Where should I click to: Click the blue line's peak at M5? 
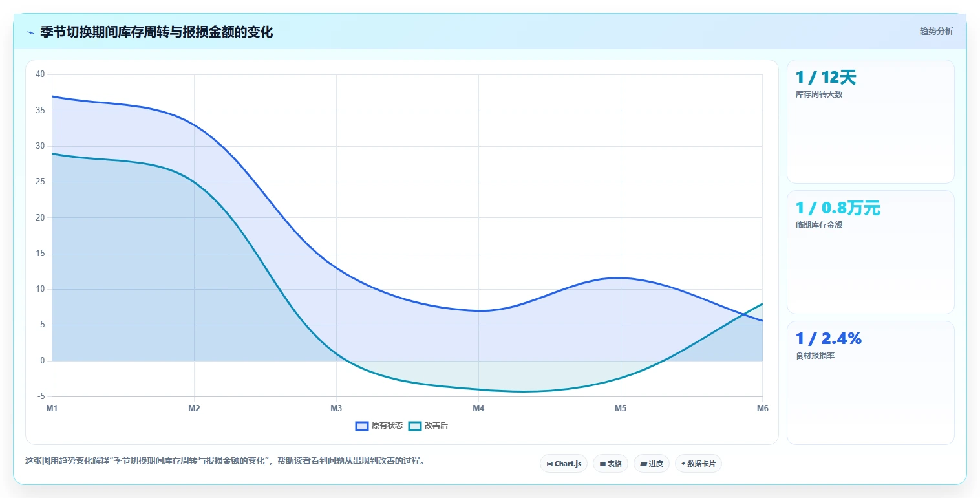click(621, 277)
